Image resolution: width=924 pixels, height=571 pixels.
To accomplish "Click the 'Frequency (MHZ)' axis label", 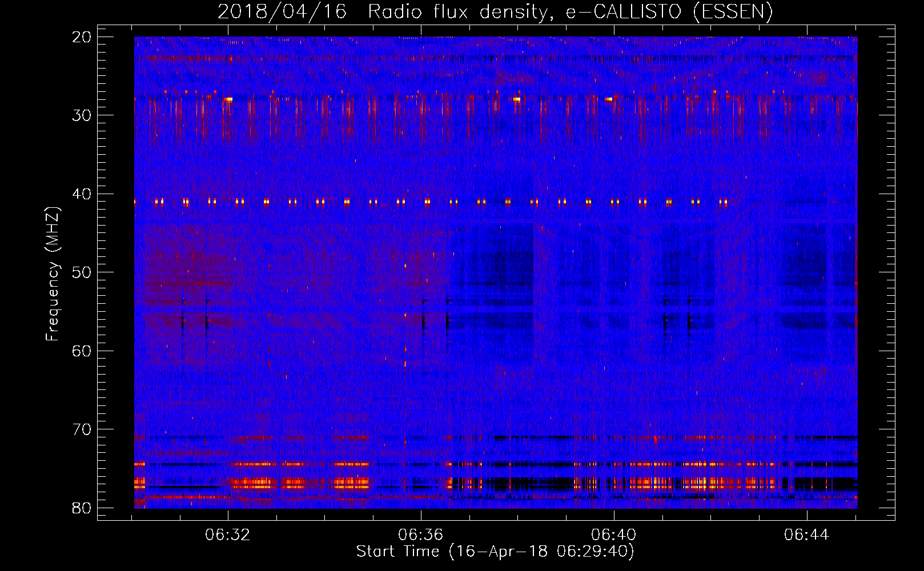I will pos(53,274).
